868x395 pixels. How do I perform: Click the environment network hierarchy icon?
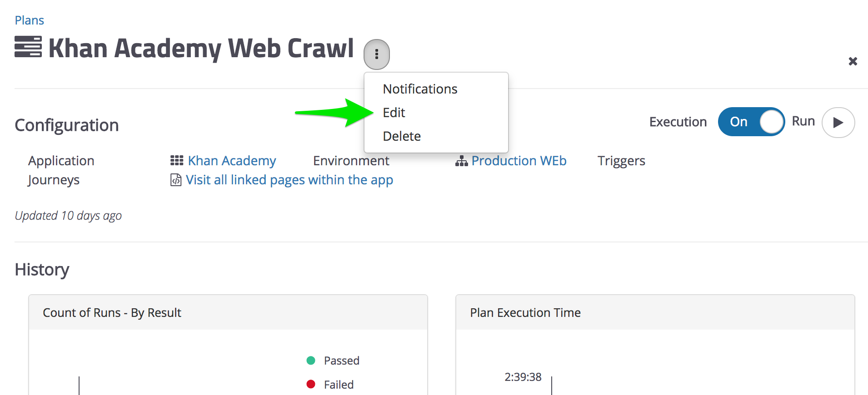[461, 161]
